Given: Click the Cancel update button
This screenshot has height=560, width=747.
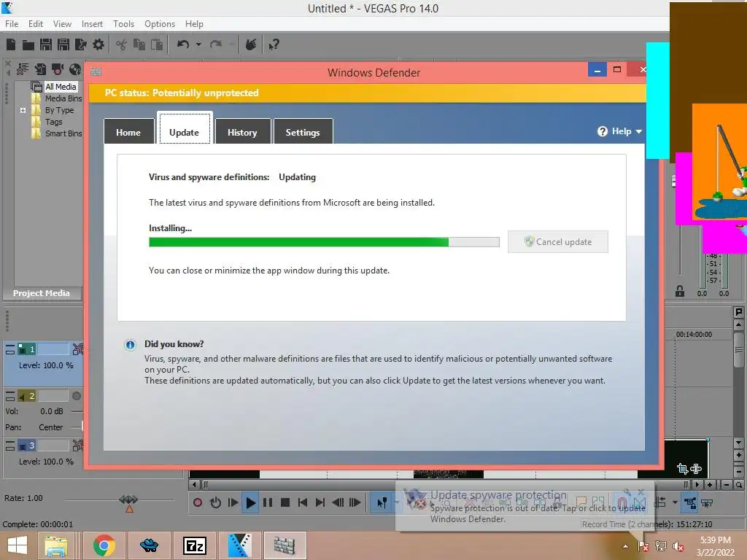Looking at the screenshot, I should coord(558,242).
